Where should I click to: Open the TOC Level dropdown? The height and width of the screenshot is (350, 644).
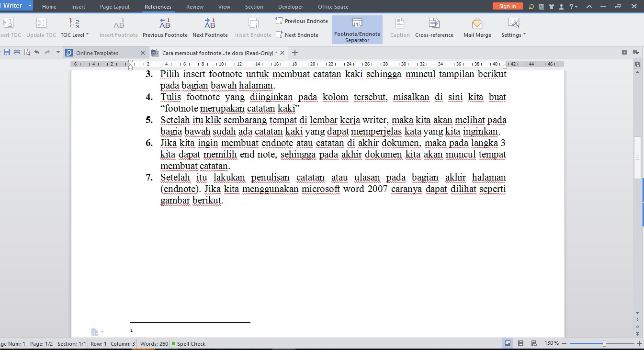74,34
